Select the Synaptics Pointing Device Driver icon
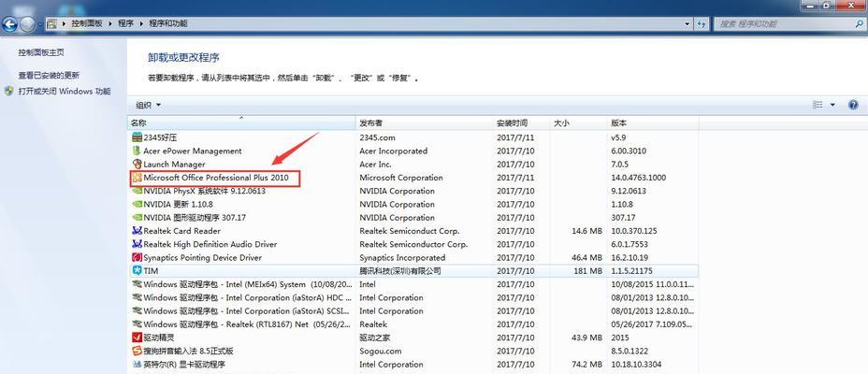868x374 pixels. [137, 257]
